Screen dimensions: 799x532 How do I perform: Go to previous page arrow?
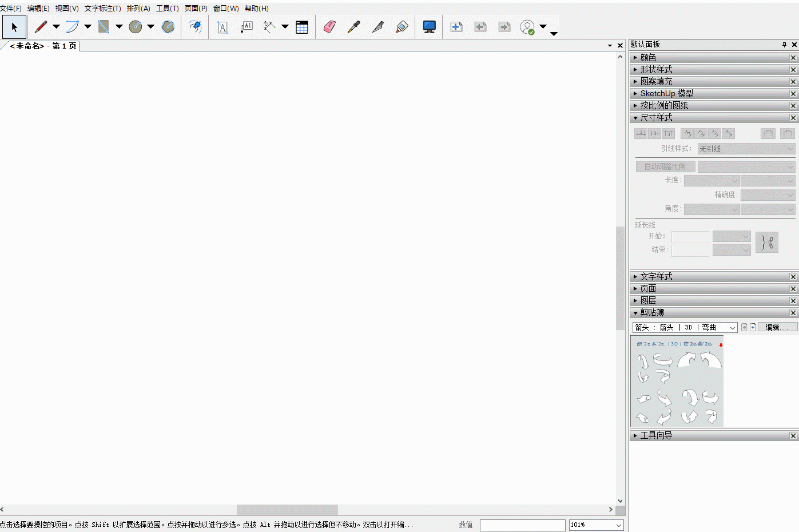(x=480, y=27)
